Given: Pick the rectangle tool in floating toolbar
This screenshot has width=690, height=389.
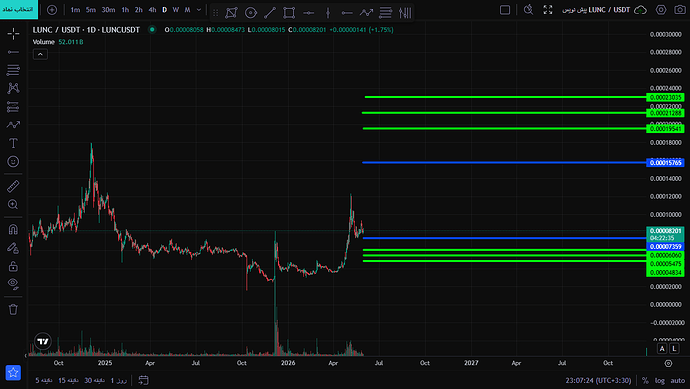Looking at the screenshot, I should [x=289, y=13].
